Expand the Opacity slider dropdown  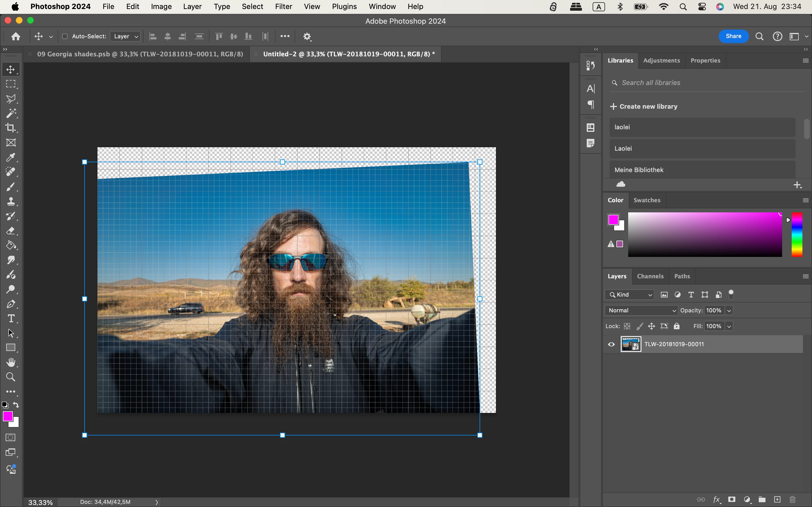(x=729, y=310)
